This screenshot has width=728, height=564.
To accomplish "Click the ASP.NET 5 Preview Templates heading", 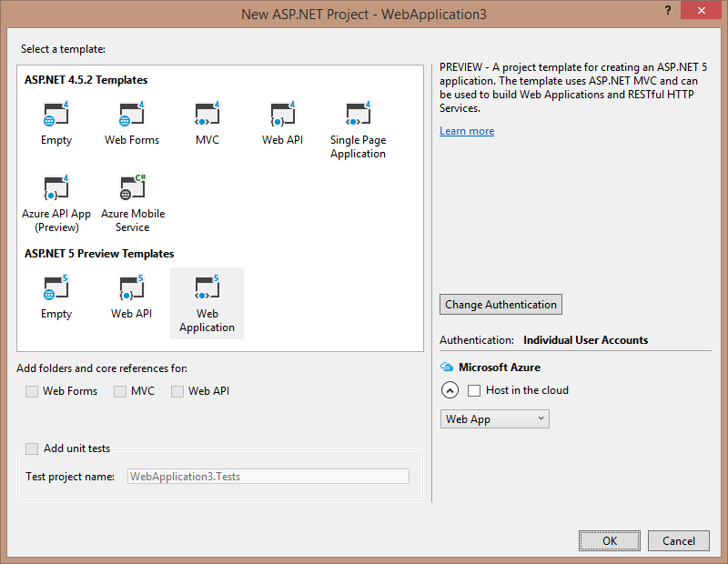I will [x=99, y=254].
